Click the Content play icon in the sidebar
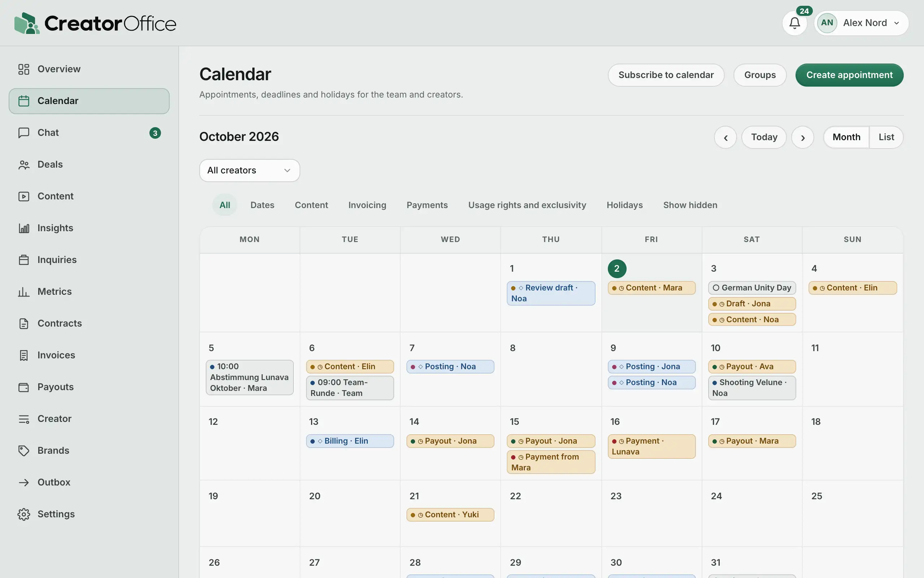 (24, 196)
